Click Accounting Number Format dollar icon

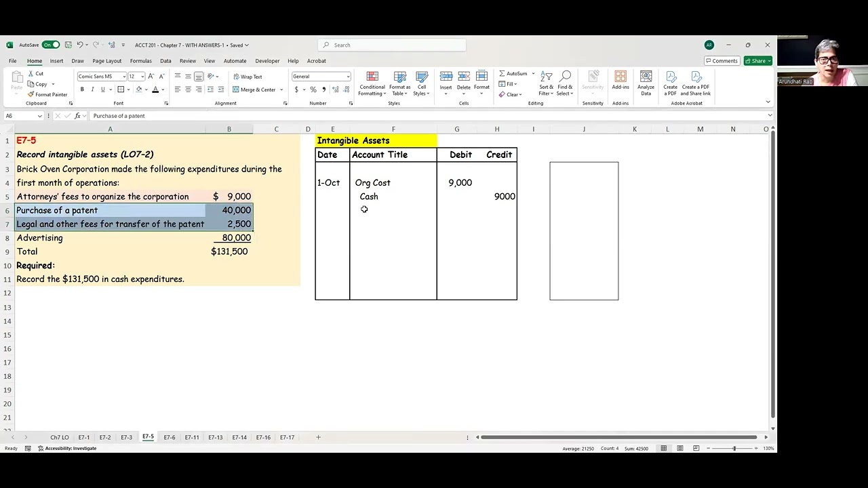[296, 89]
